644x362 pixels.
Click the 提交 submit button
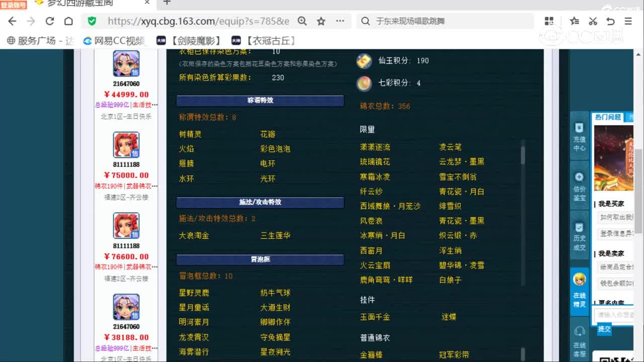[x=604, y=329]
